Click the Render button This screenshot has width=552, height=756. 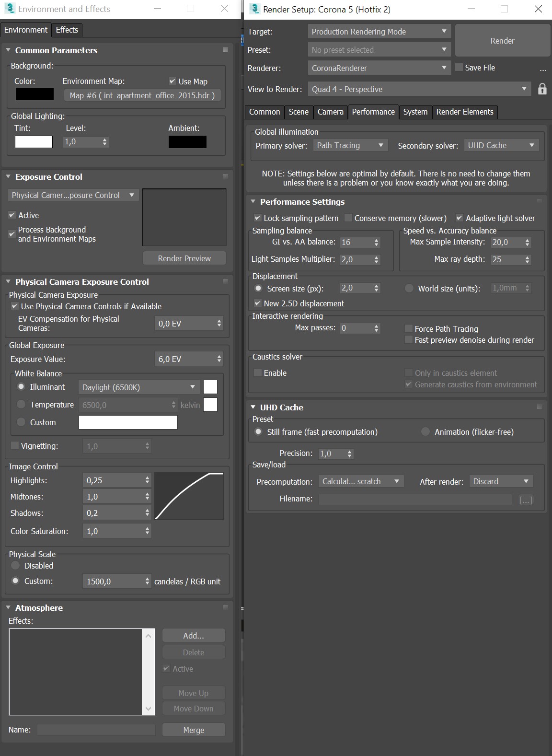[x=502, y=41]
